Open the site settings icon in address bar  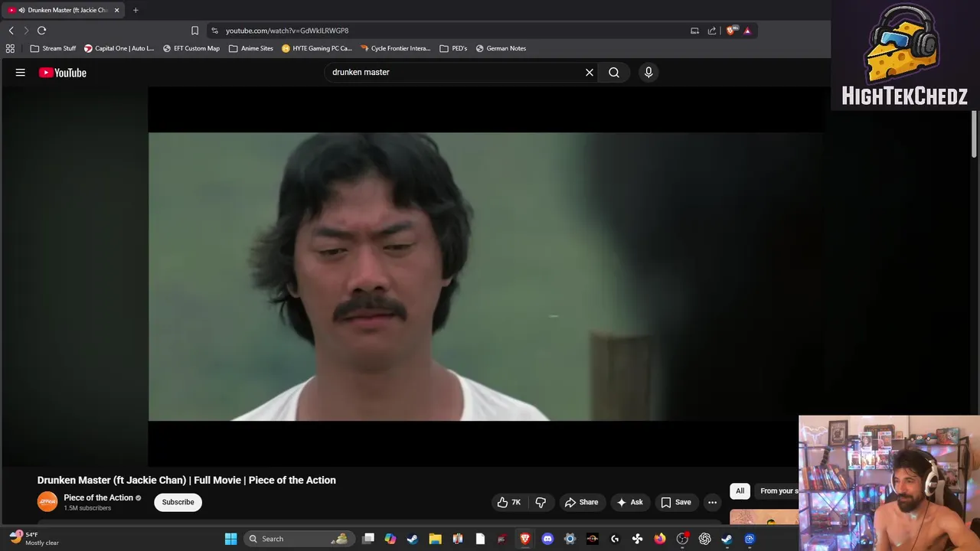tap(214, 31)
